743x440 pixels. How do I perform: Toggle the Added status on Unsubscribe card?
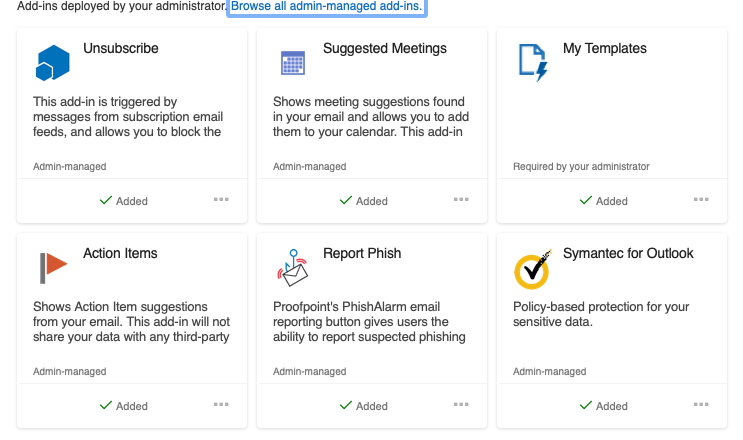pos(124,201)
